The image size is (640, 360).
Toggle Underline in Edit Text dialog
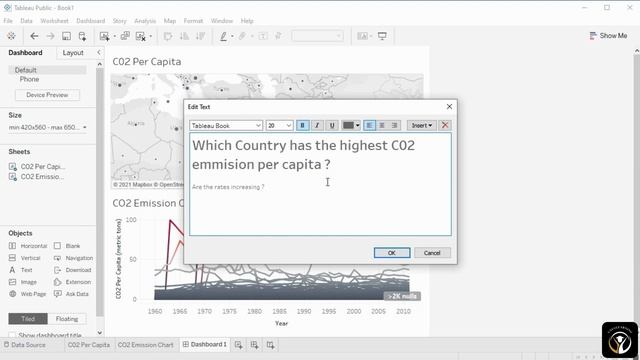coord(332,125)
